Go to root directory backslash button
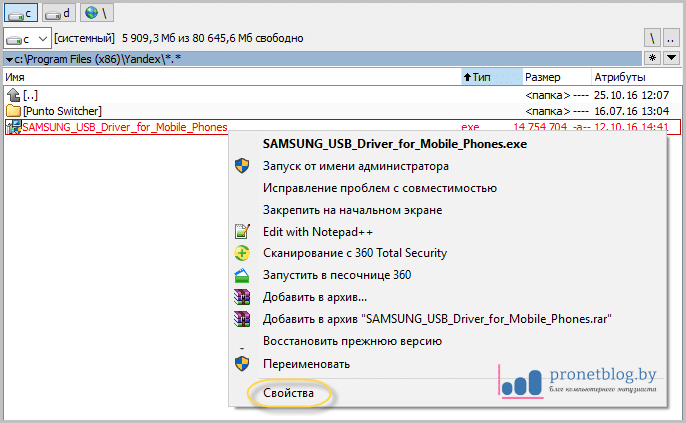The height and width of the screenshot is (423, 686). pos(652,38)
